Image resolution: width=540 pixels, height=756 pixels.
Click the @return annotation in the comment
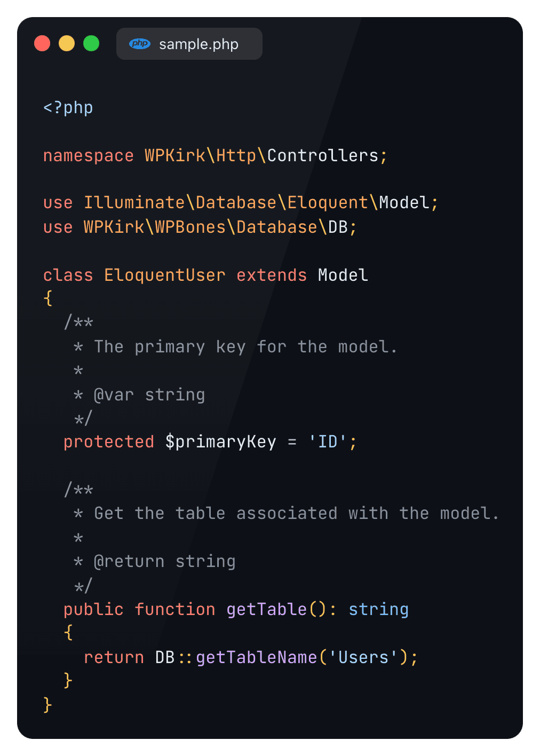pyautogui.click(x=129, y=561)
